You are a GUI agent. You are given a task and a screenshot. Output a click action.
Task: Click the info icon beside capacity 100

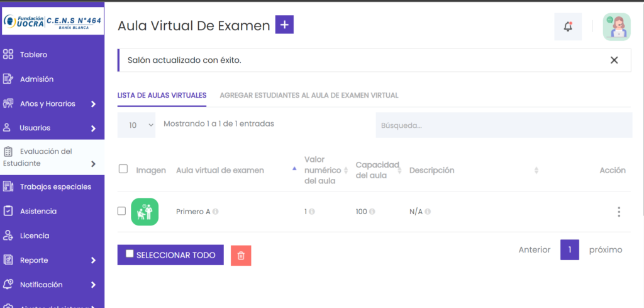click(x=372, y=212)
